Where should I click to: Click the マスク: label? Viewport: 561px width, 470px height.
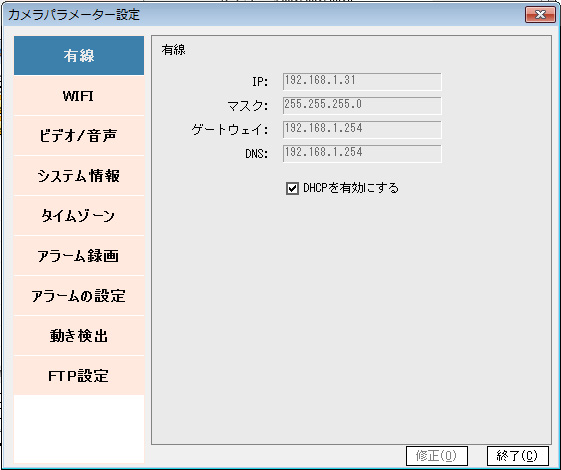[248, 106]
